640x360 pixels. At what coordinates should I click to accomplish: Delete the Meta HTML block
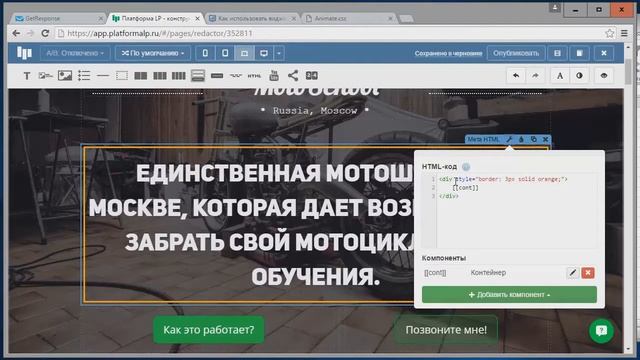click(545, 139)
